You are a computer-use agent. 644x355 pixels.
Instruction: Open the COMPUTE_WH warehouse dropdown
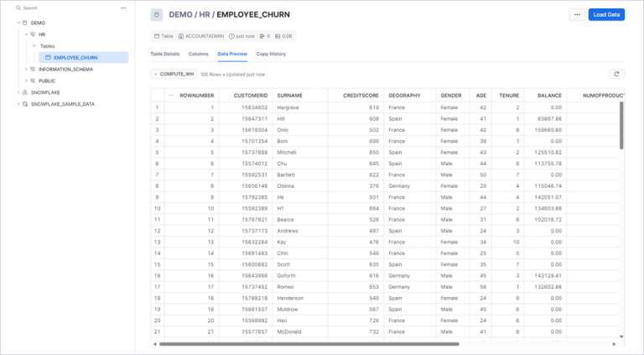pos(174,74)
